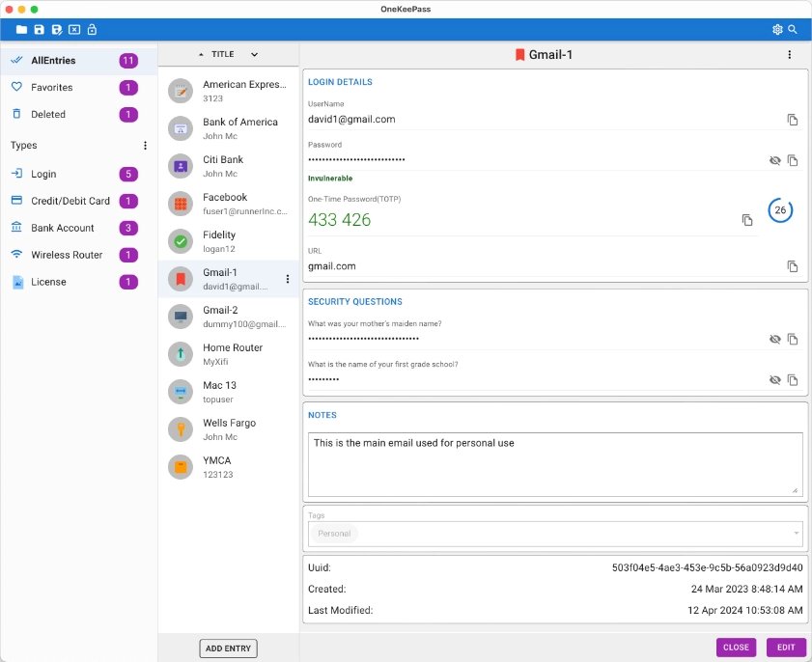Click the red bookmark icon beside Gmail-1 title

[x=519, y=54]
